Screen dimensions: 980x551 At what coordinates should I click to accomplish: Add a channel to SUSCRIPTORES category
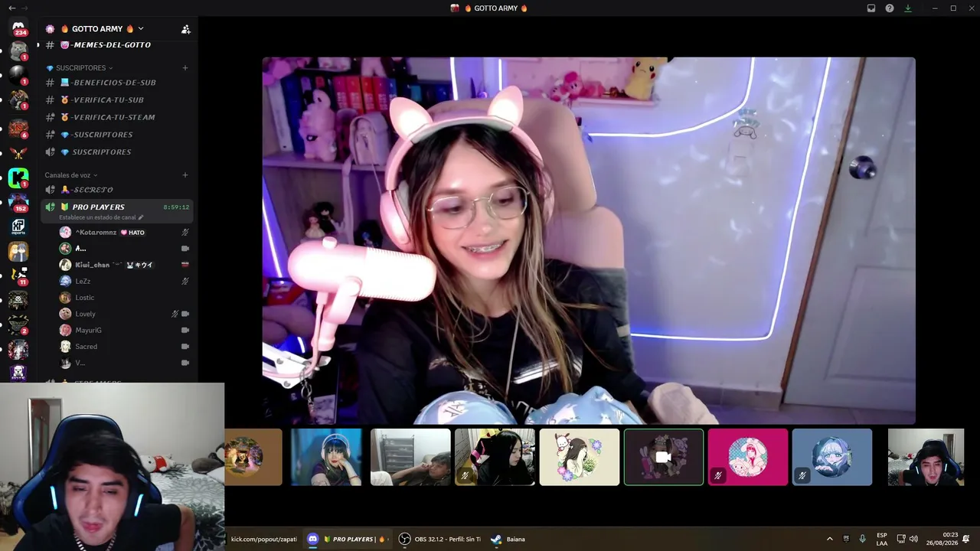(185, 68)
